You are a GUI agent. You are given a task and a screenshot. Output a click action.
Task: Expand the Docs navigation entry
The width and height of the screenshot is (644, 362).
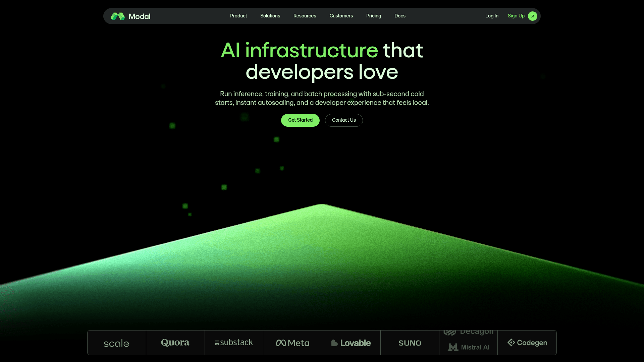400,16
